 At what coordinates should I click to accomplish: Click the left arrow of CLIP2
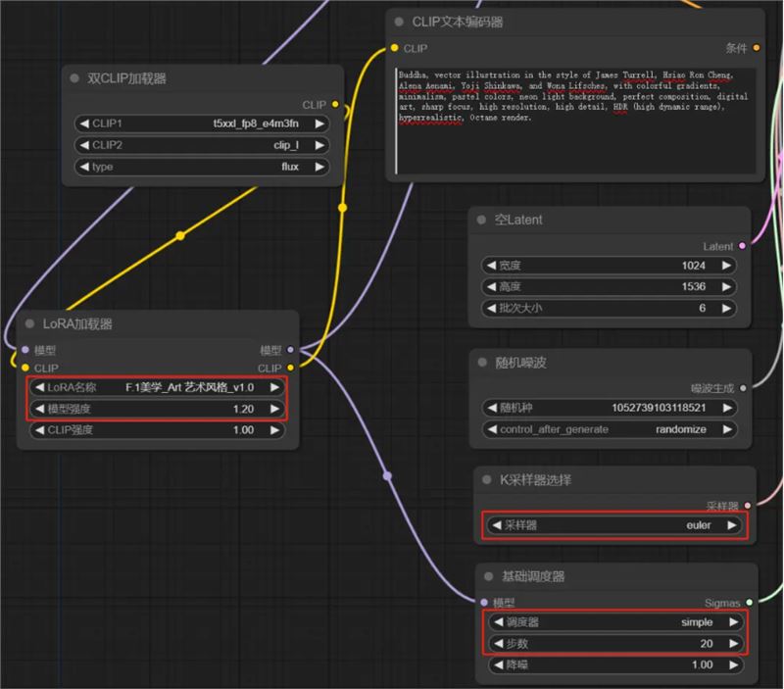(x=84, y=145)
